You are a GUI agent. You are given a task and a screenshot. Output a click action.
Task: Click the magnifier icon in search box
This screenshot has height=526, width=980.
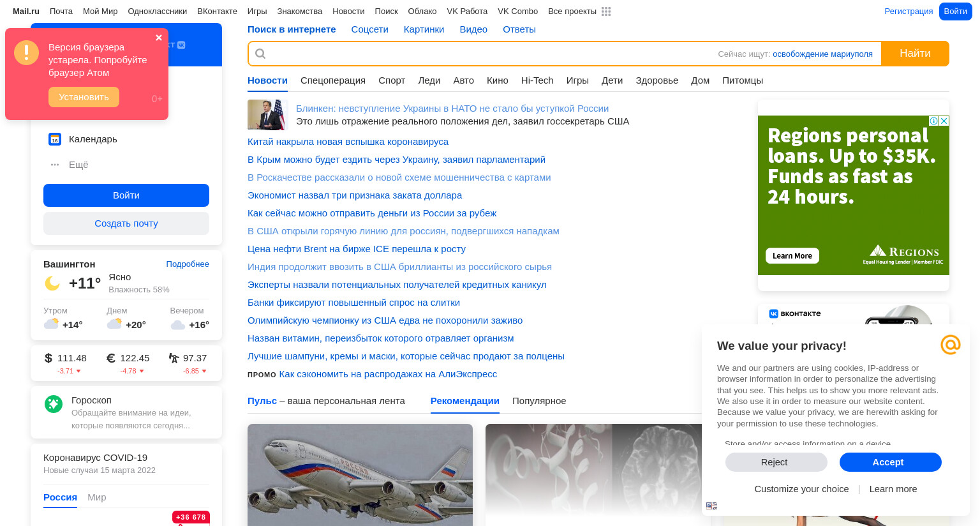tap(260, 54)
